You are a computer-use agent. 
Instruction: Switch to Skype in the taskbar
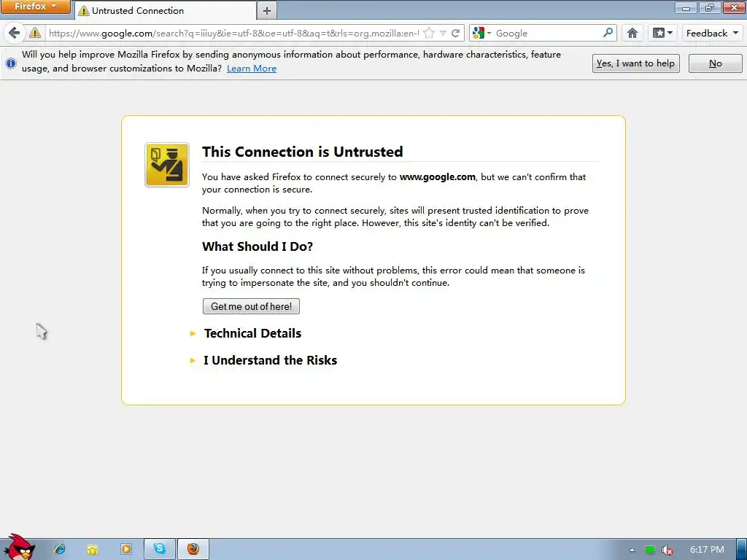160,549
